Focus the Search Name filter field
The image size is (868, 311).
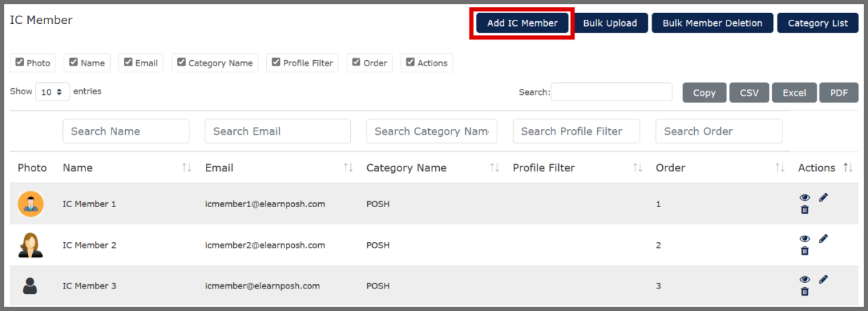point(126,131)
